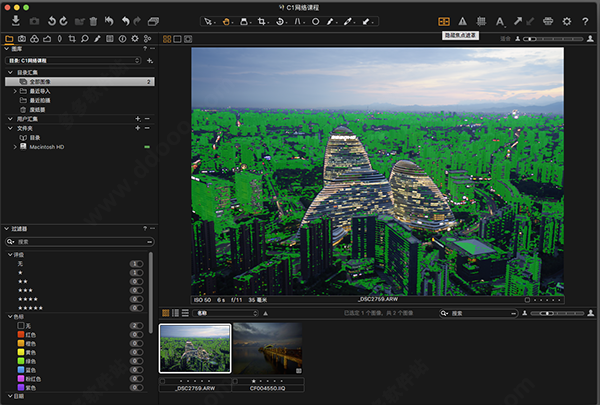Click the trash delete icon in toolbar
The image size is (600, 405).
[93, 20]
